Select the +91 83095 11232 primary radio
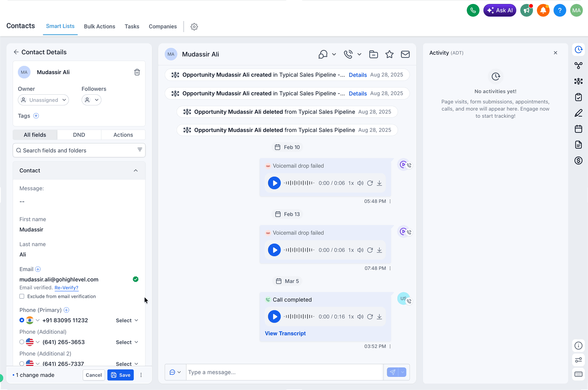The image size is (588, 390). 22,320
